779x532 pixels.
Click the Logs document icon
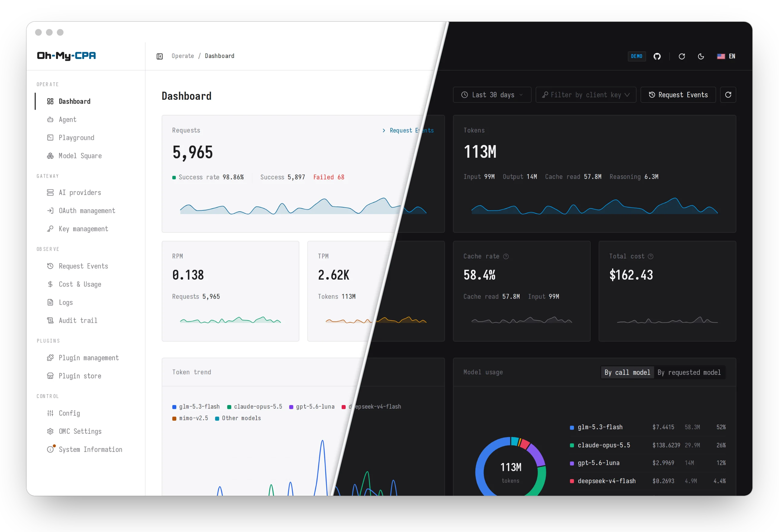tap(50, 302)
